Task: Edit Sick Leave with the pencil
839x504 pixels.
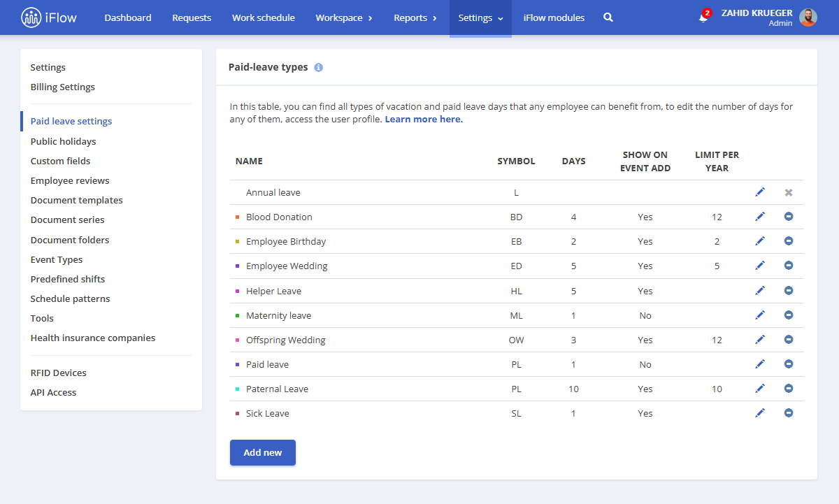Action: (x=760, y=413)
